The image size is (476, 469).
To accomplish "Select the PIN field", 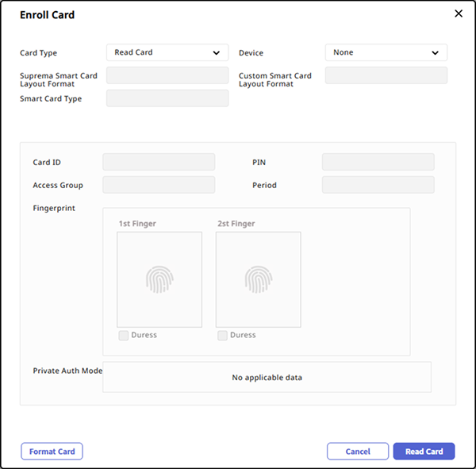I will [378, 162].
